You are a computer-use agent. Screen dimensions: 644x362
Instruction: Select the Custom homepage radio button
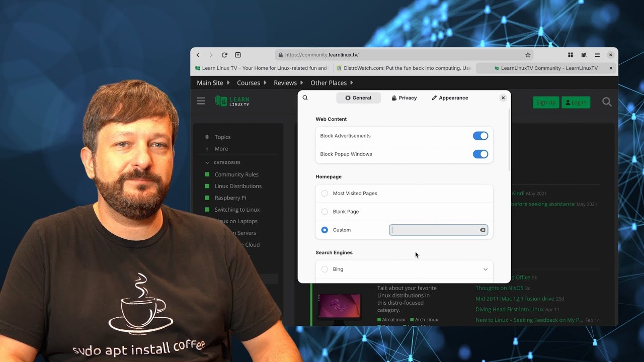(325, 230)
